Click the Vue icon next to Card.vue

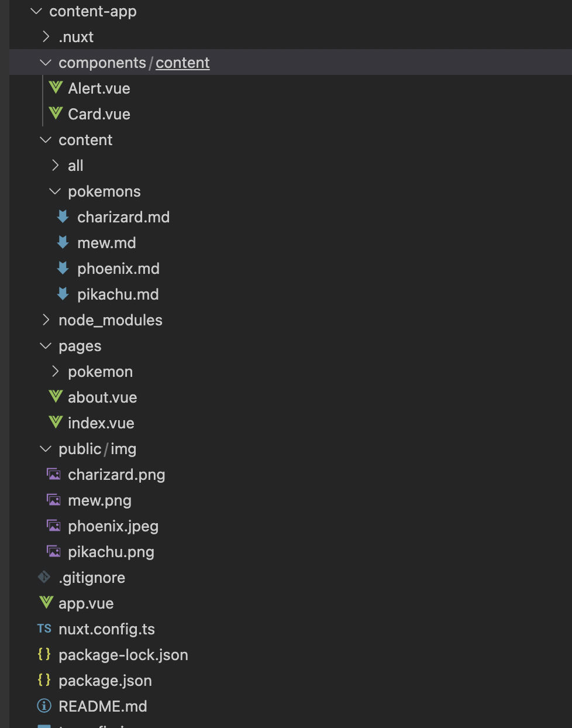tap(56, 114)
